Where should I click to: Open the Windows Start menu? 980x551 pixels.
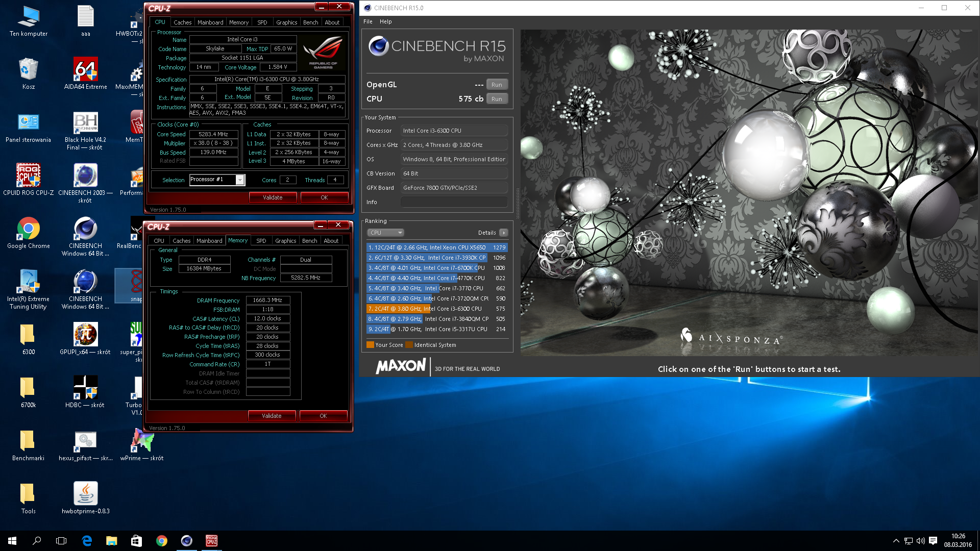click(12, 541)
